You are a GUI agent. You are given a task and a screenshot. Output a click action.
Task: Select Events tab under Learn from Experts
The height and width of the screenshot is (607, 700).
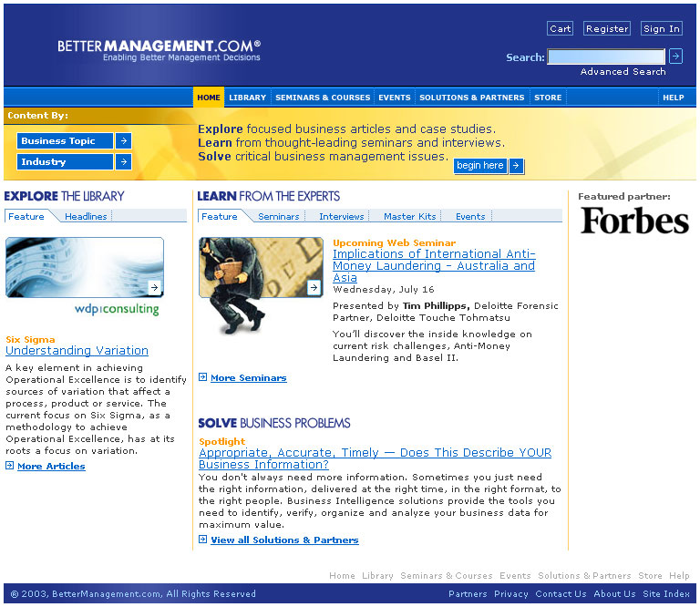(x=470, y=217)
